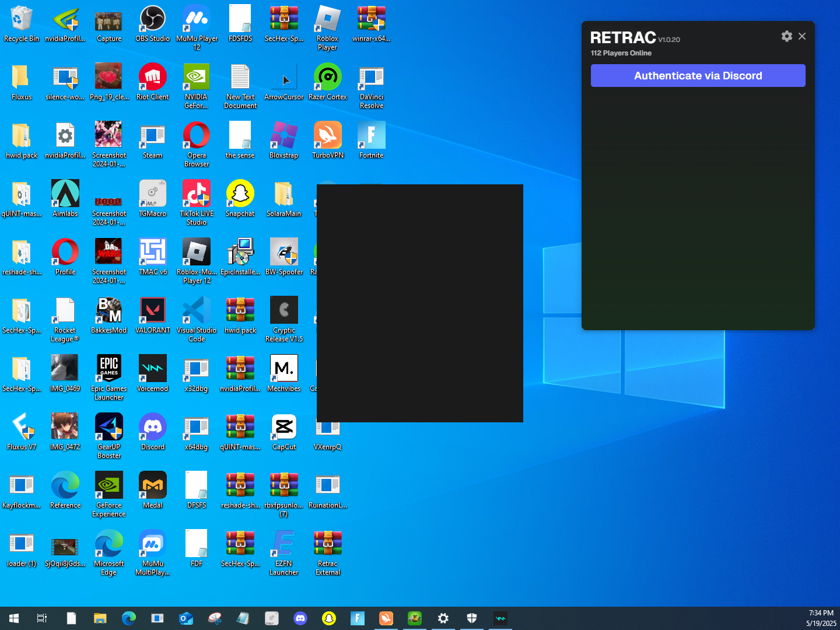Select the Cryptic Release V1.5 icon
The image size is (840, 630).
tap(284, 320)
